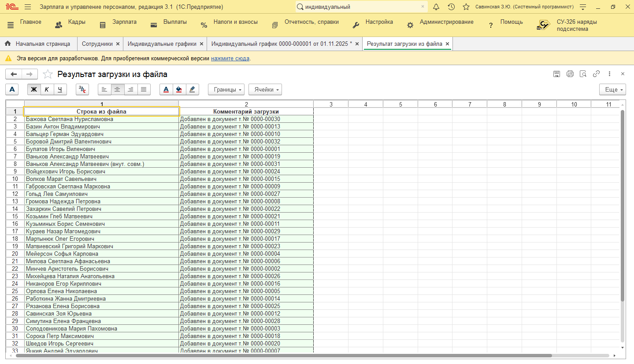Image resolution: width=634 pixels, height=364 pixels.
Task: Click the 'нажмите сюда' link
Action: [230, 58]
